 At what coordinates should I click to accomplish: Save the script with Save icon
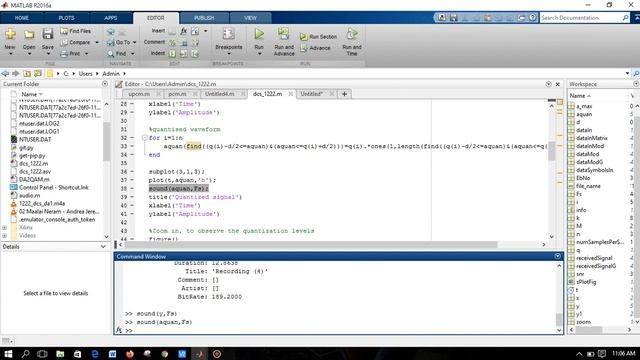(x=48, y=34)
